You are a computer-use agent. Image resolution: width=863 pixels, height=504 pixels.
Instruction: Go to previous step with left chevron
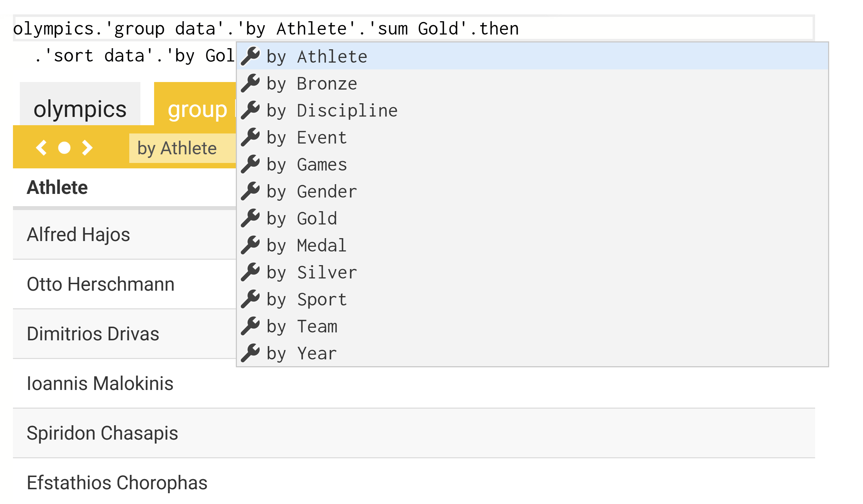coord(42,147)
